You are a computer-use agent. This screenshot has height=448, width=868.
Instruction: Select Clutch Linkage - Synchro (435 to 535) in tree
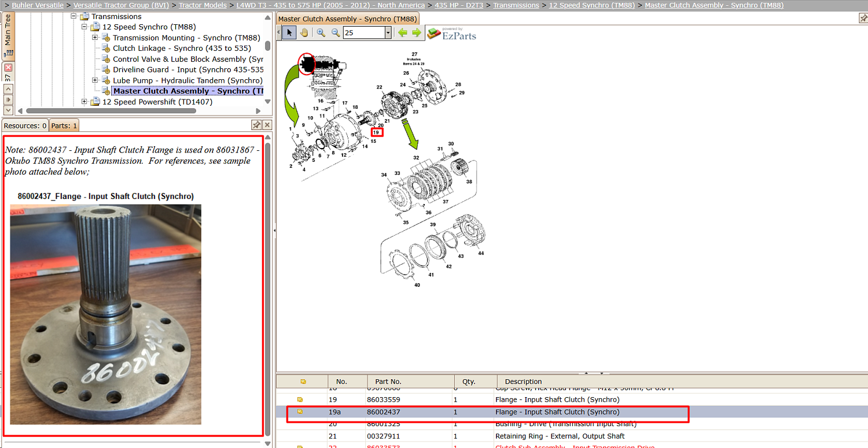click(182, 48)
